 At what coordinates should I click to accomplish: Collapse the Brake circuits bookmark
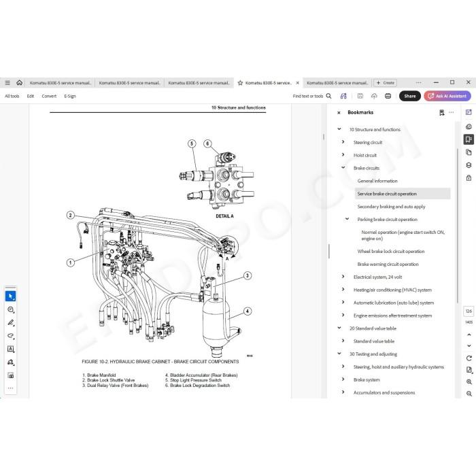pos(343,167)
